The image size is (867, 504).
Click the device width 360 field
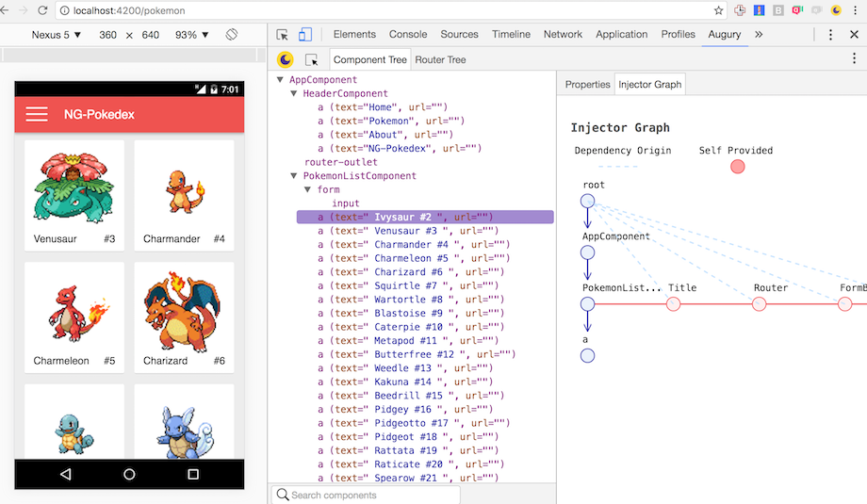click(107, 35)
